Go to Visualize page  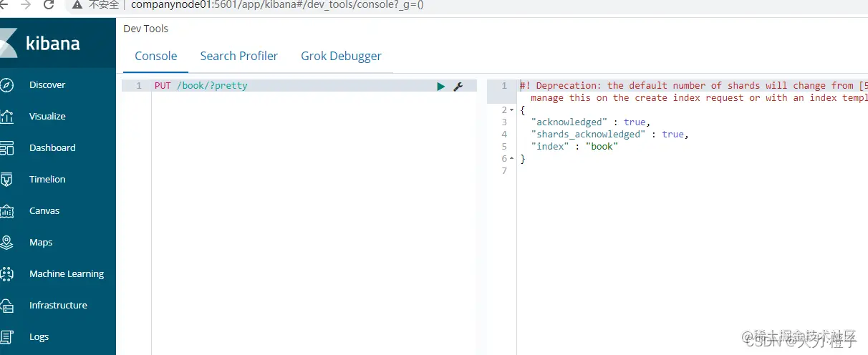[x=47, y=116]
